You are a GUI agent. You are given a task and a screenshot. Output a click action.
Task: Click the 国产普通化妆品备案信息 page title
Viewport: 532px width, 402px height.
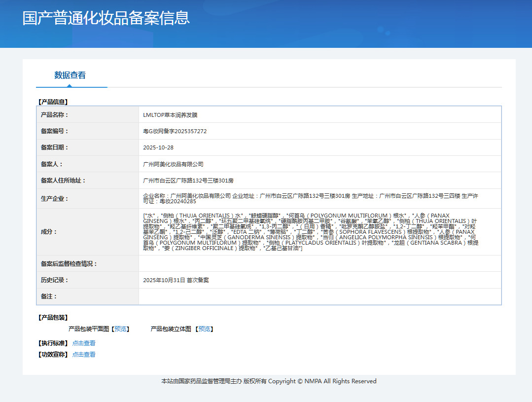(106, 18)
